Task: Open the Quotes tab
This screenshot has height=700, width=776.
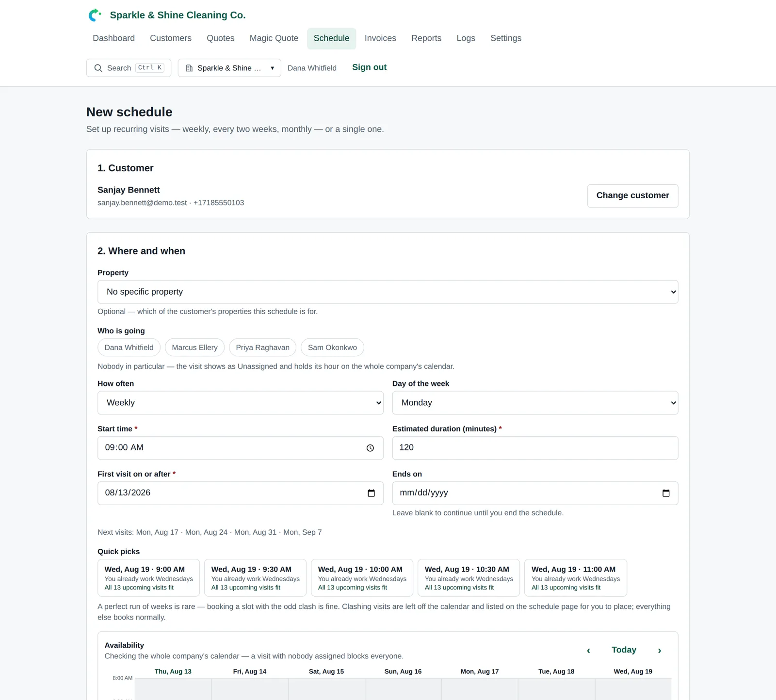Action: [220, 38]
